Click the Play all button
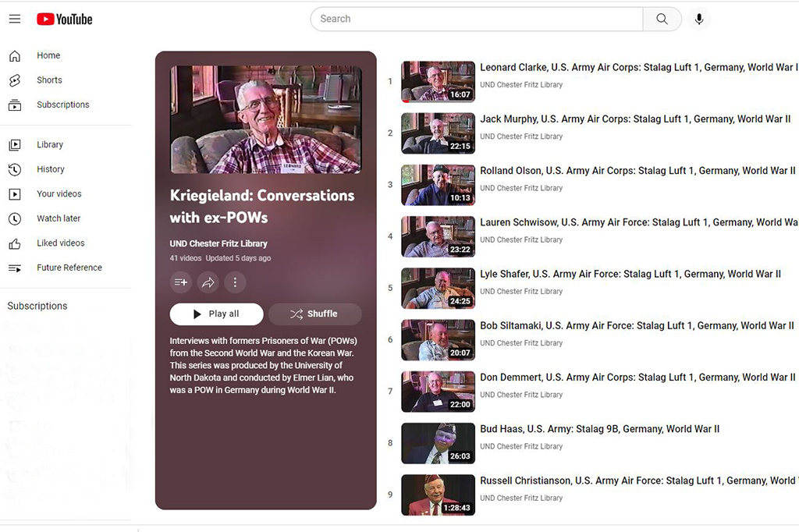 pos(217,314)
